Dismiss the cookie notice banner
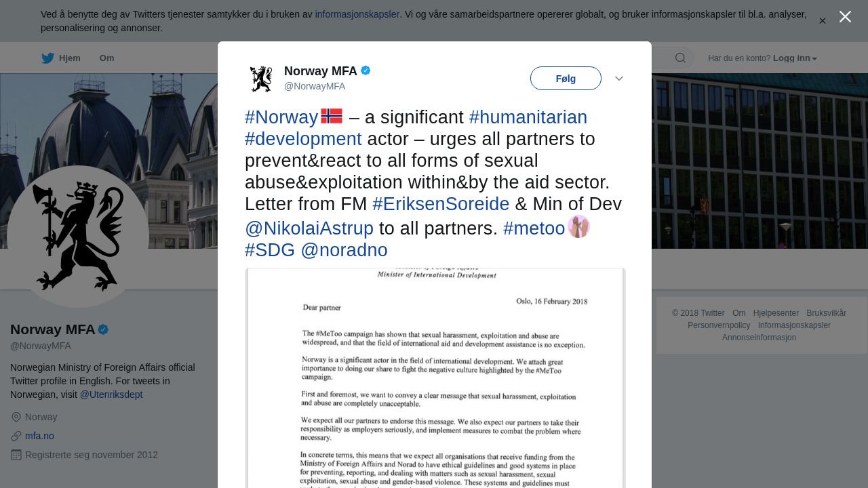The height and width of the screenshot is (488, 868). (823, 21)
